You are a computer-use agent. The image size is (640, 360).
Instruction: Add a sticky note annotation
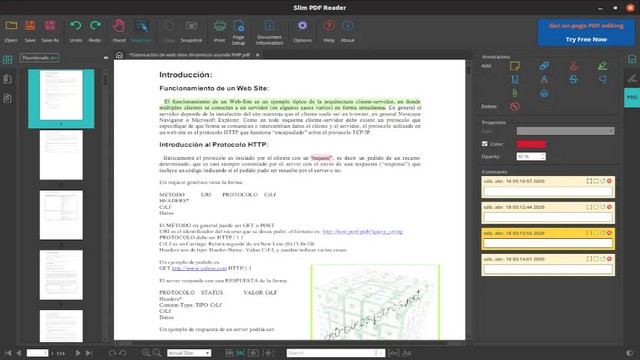515,66
